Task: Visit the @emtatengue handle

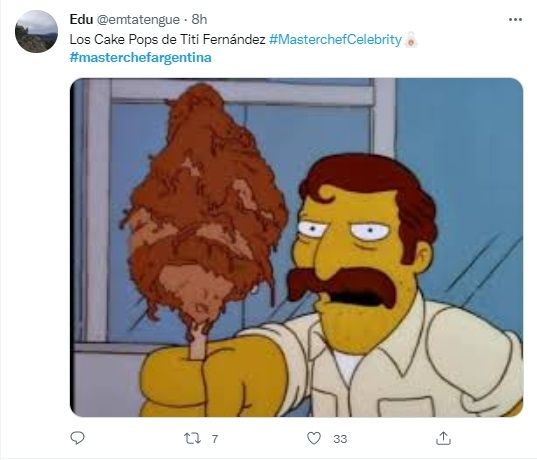Action: pyautogui.click(x=138, y=20)
